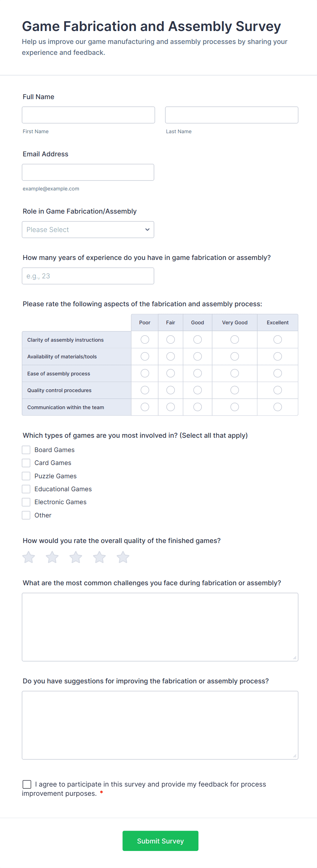The width and height of the screenshot is (317, 868).
Task: Select the fourth star rating
Action: 99,557
